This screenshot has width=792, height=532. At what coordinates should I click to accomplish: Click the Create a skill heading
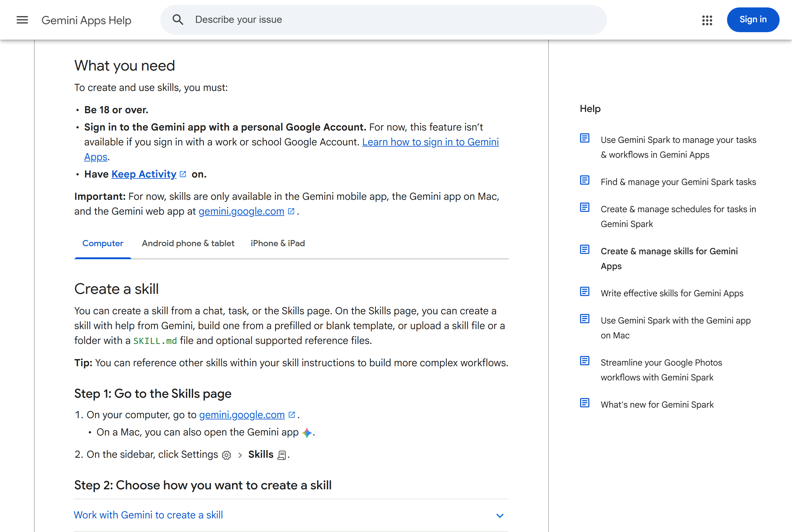116,289
